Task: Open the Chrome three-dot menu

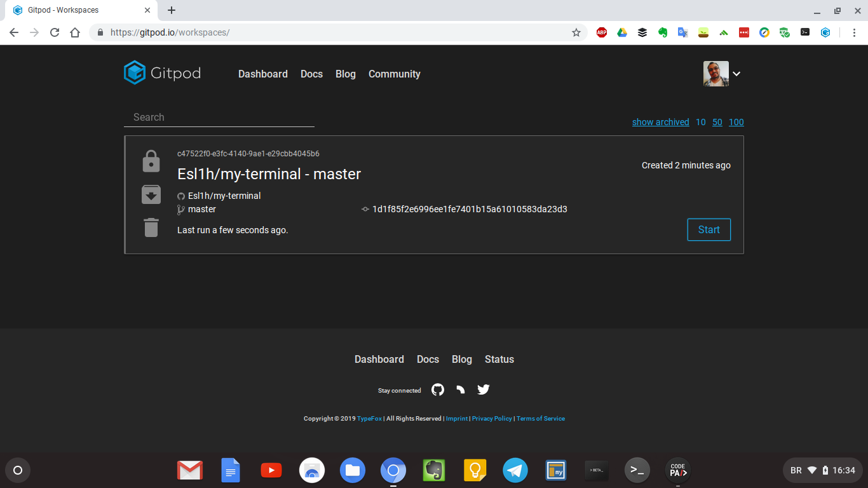Action: coord(853,32)
